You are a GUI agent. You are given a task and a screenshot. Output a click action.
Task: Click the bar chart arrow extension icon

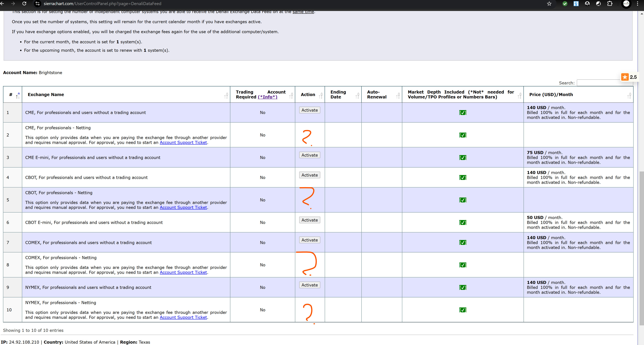(599, 4)
